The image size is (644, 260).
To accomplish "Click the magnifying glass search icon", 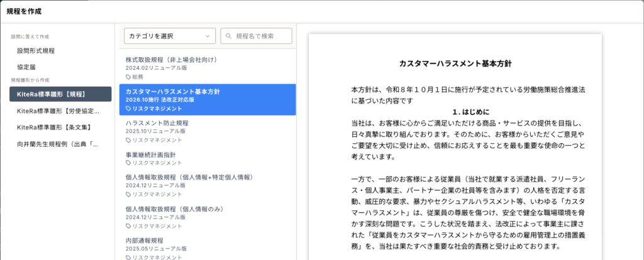I will click(x=229, y=36).
